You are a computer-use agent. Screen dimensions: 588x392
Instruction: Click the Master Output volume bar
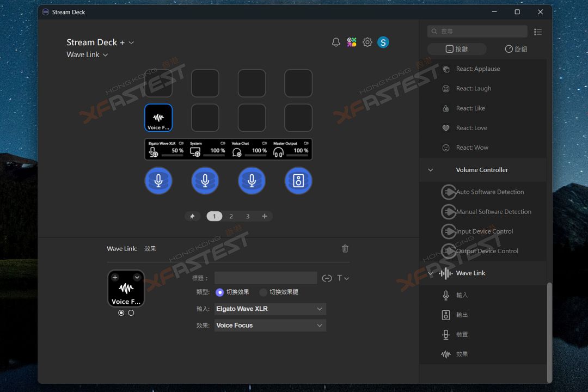point(297,155)
